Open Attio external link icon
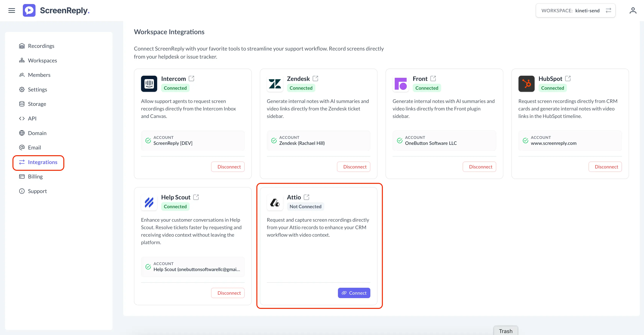This screenshot has width=644, height=335. click(306, 197)
